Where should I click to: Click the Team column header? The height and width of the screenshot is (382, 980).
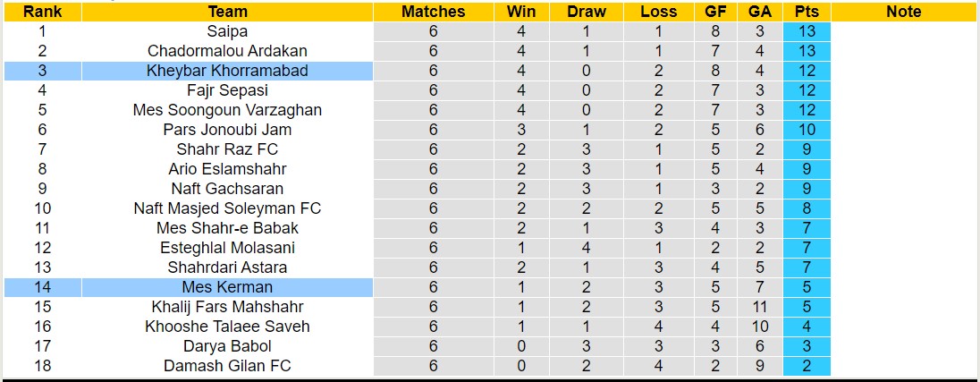(x=227, y=12)
